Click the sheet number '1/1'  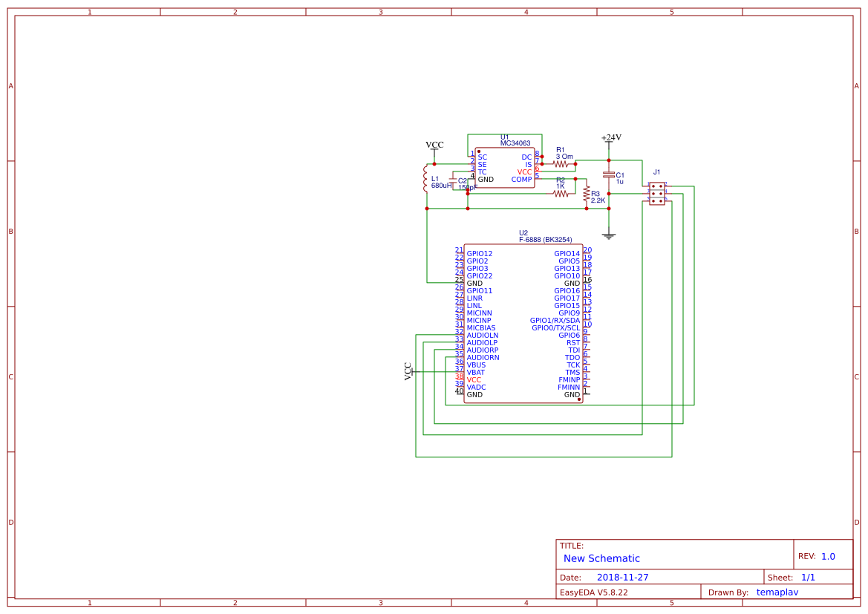[x=808, y=578]
